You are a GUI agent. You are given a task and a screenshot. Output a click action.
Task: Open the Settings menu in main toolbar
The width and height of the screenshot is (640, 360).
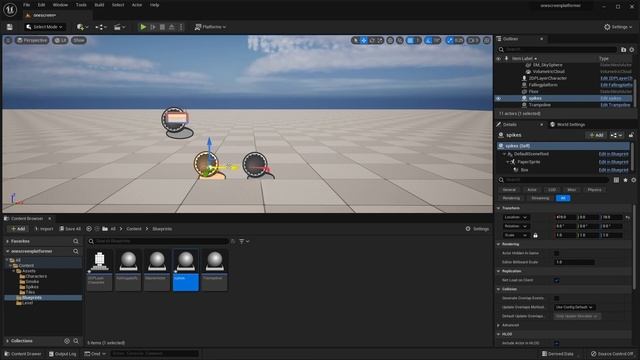(618, 27)
